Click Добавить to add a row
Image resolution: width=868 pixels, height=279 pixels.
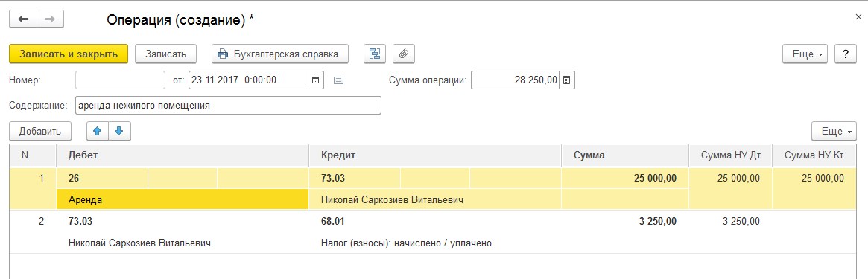tap(39, 131)
